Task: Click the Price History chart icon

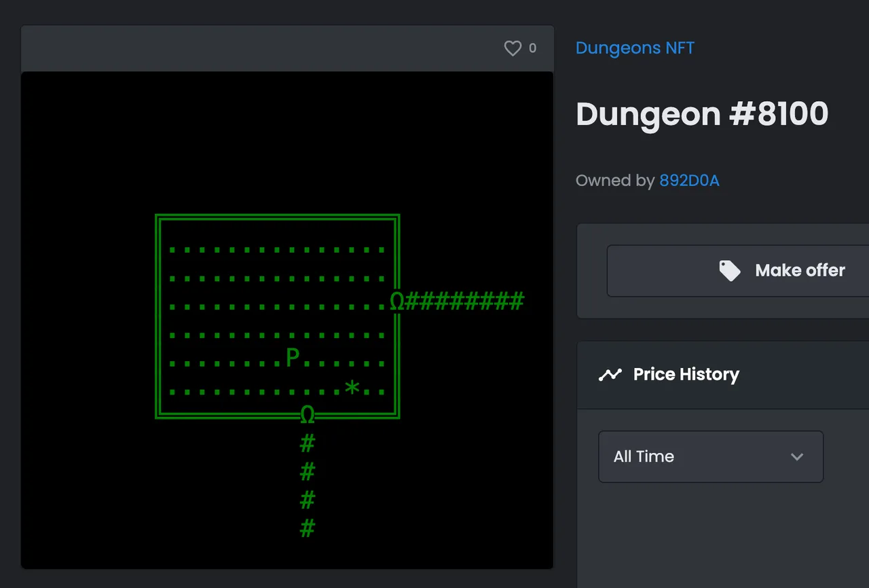Action: click(x=610, y=375)
